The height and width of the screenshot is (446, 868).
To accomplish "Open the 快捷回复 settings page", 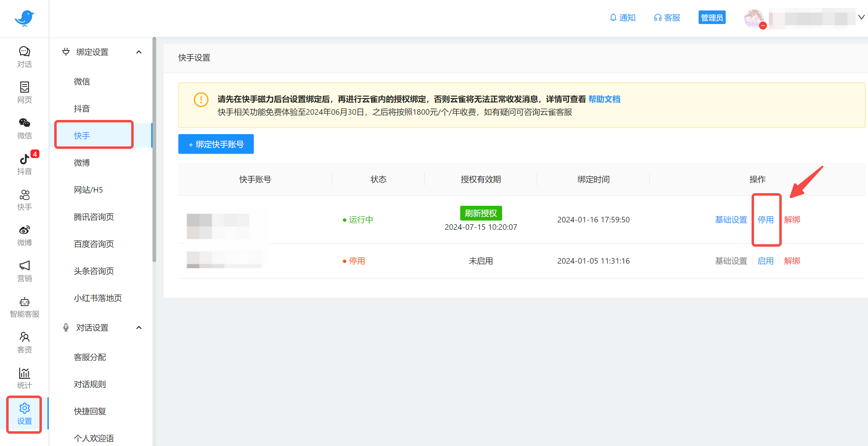I will 89,411.
